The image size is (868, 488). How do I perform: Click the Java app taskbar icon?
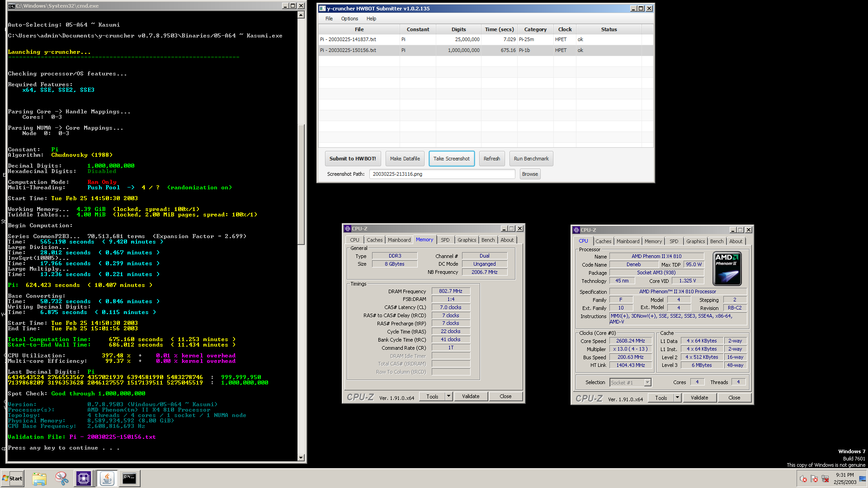(107, 479)
